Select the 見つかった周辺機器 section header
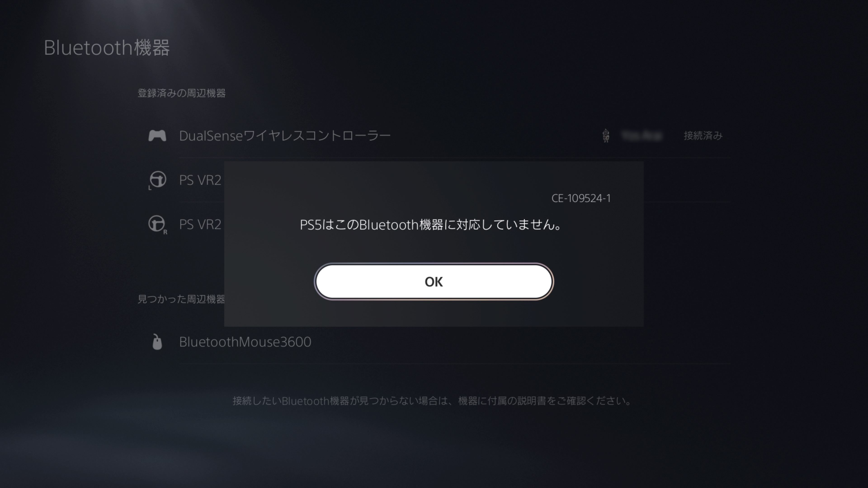 pos(181,299)
